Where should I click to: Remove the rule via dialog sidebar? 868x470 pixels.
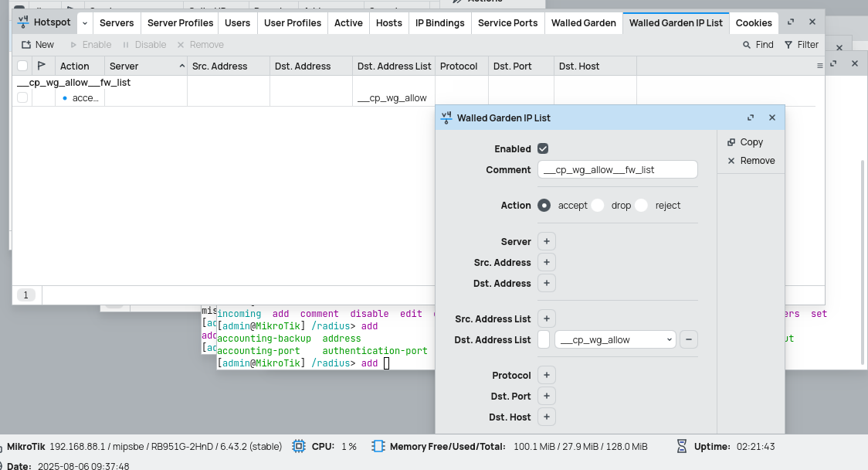751,161
